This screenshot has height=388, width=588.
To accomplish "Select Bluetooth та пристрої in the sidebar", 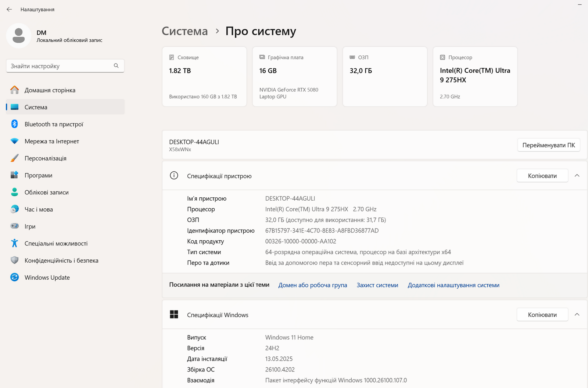I will (x=65, y=124).
